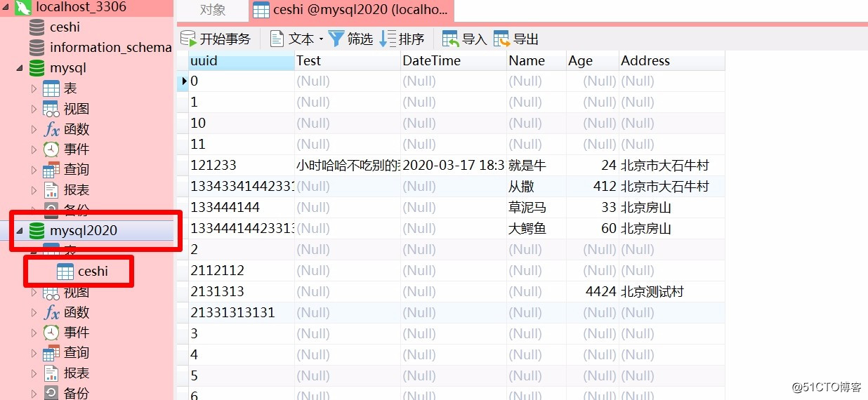Click the table icon on the ceshi @mysql2020 tab

261,11
